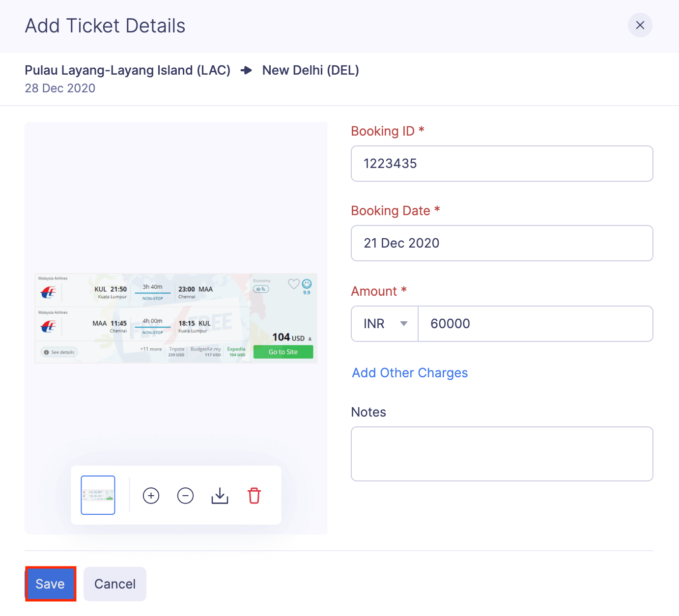
Task: Click inside the Booking ID field
Action: (502, 164)
